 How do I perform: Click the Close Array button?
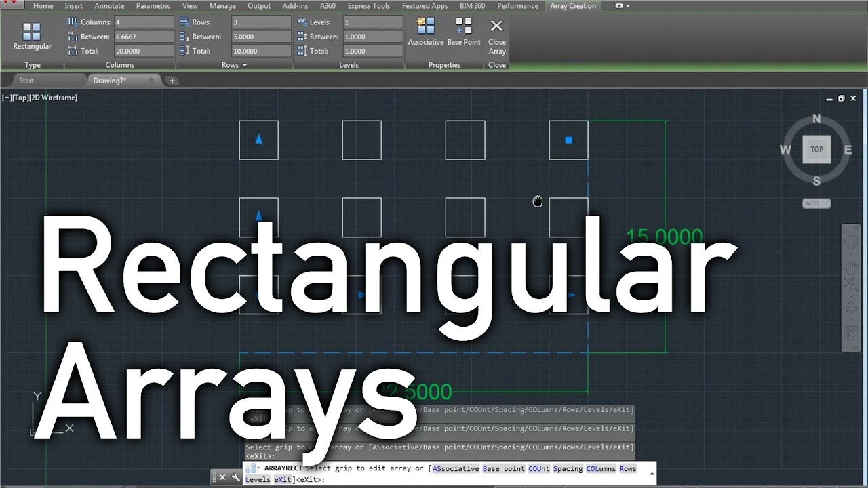(x=497, y=36)
